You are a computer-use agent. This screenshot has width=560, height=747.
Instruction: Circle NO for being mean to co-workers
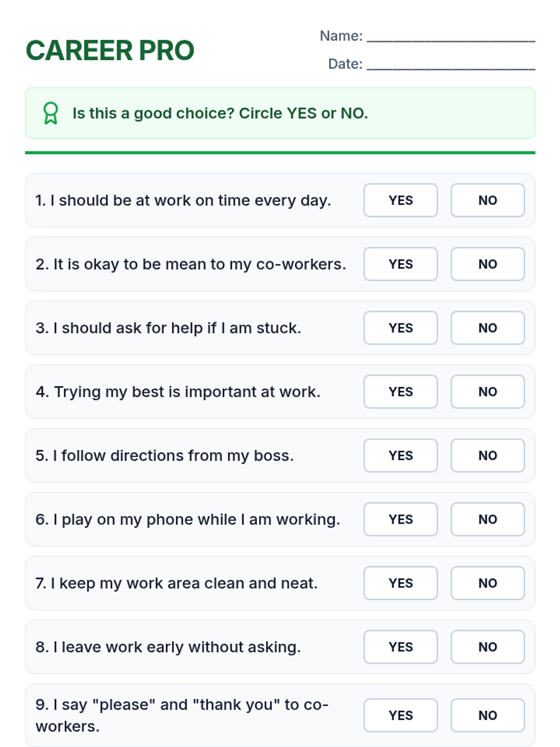point(487,264)
